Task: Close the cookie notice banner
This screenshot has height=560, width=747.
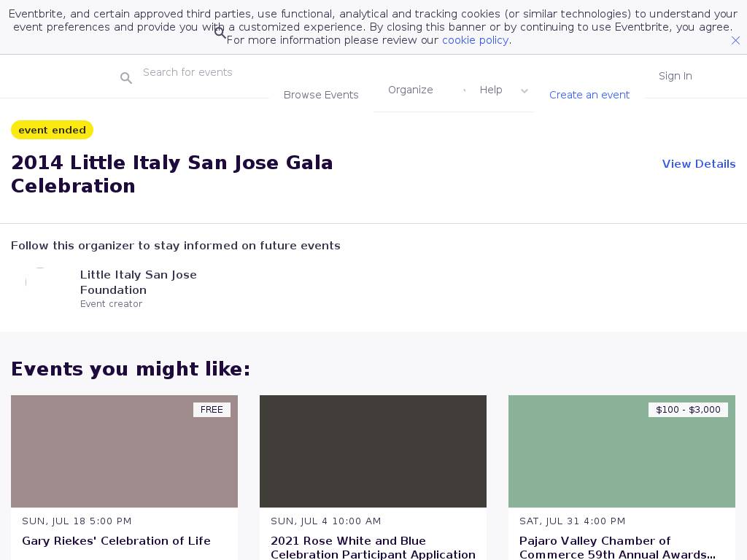Action: tap(735, 41)
